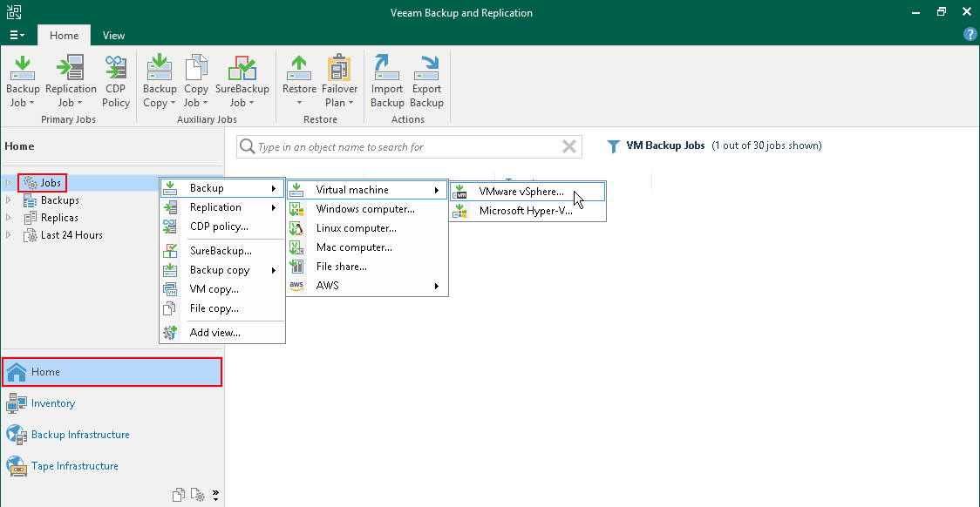Open the main application menu dropdown
Image resolution: width=980 pixels, height=507 pixels.
click(17, 36)
